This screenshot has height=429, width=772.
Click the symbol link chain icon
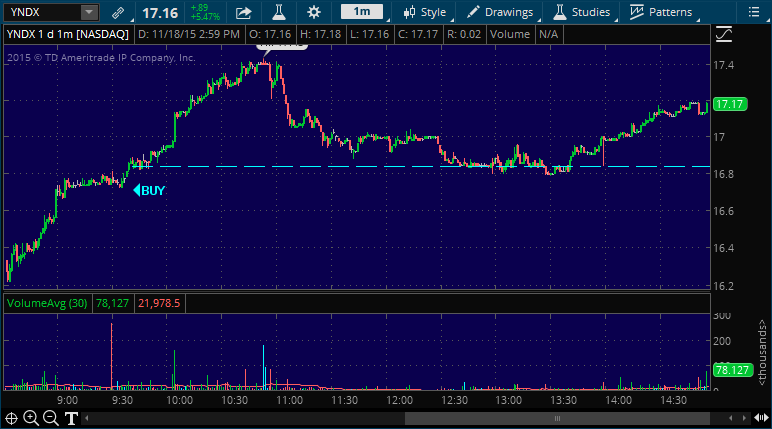(118, 13)
